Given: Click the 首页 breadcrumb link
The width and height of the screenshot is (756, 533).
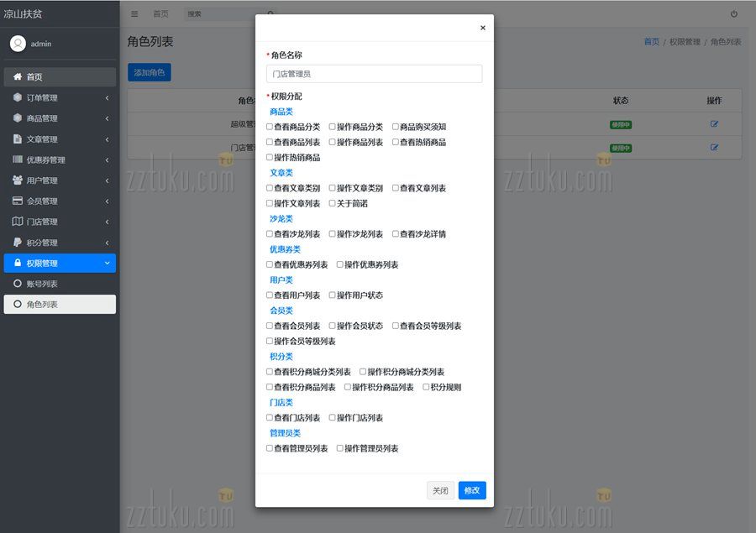Looking at the screenshot, I should (651, 42).
